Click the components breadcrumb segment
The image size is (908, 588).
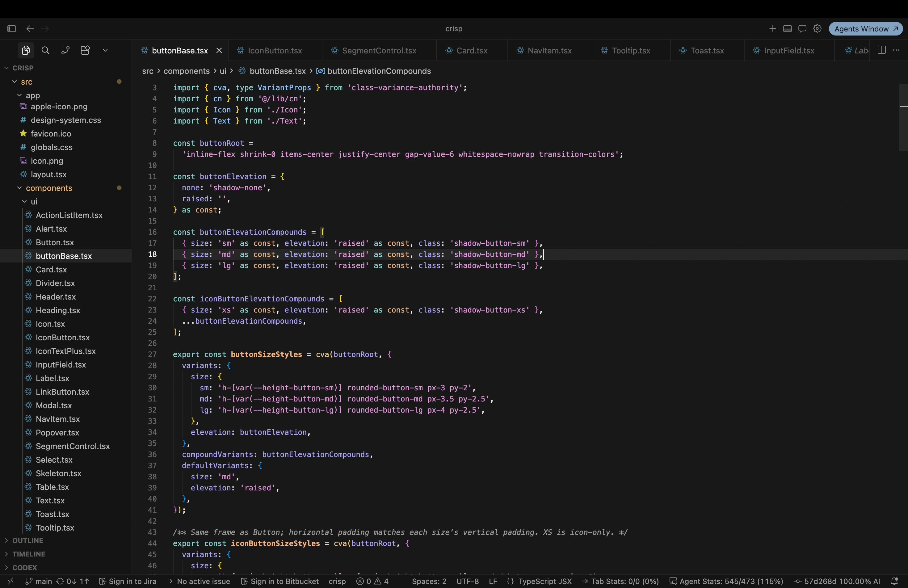[x=187, y=71]
